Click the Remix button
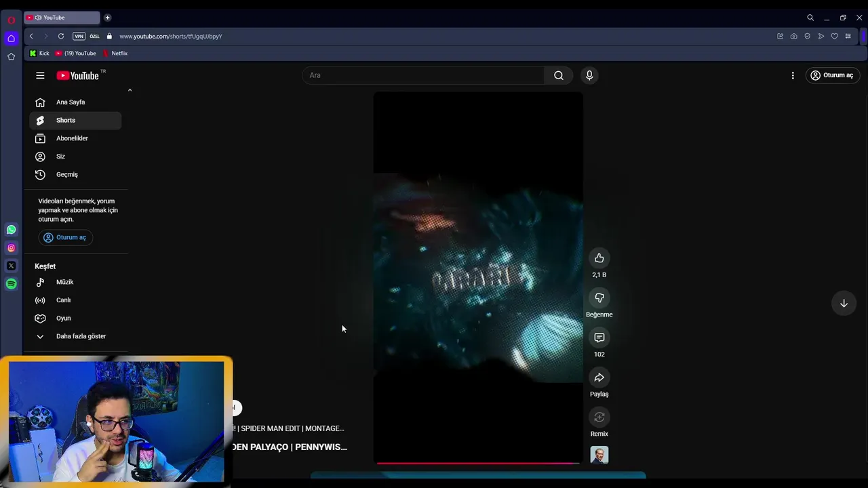This screenshot has width=868, height=488. pos(599,417)
